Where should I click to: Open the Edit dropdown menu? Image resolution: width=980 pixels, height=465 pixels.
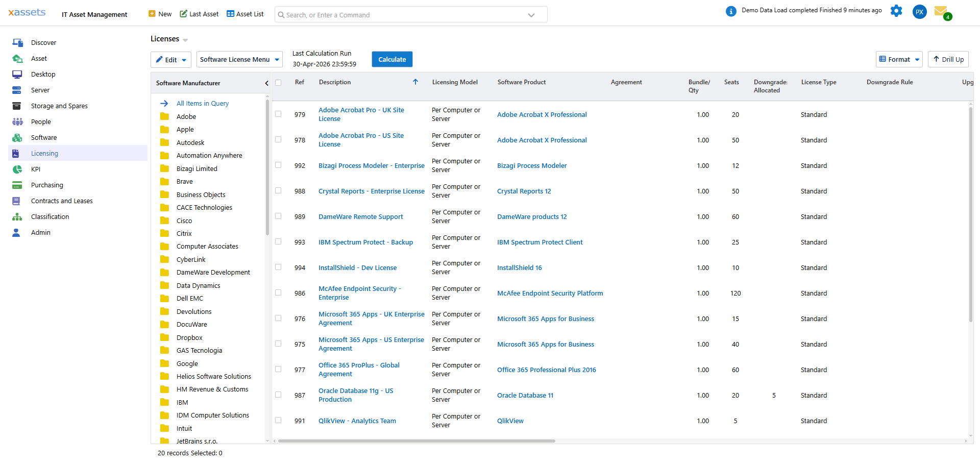[170, 59]
